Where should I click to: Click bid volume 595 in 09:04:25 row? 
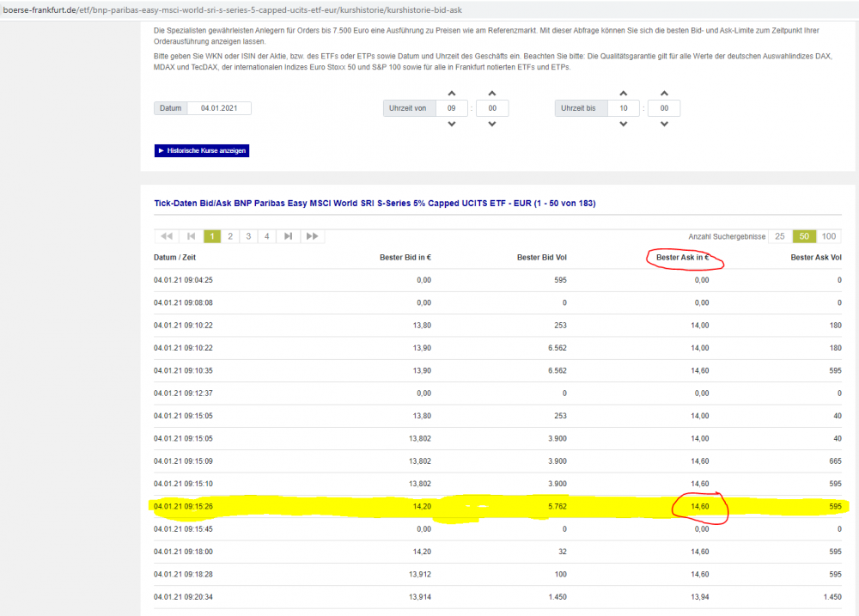pos(560,280)
